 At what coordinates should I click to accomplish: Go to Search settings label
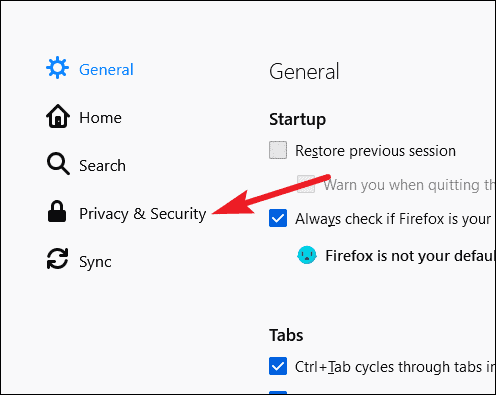[102, 166]
